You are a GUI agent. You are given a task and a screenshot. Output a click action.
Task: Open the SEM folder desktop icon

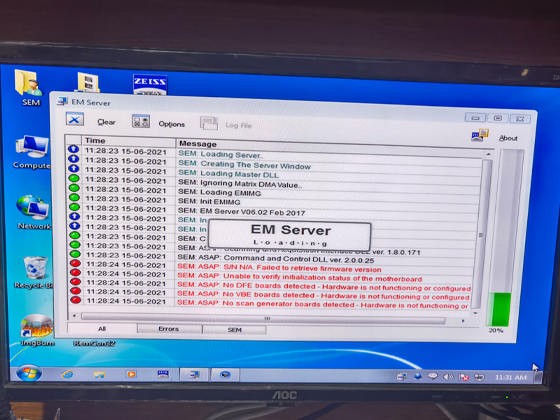tap(30, 88)
